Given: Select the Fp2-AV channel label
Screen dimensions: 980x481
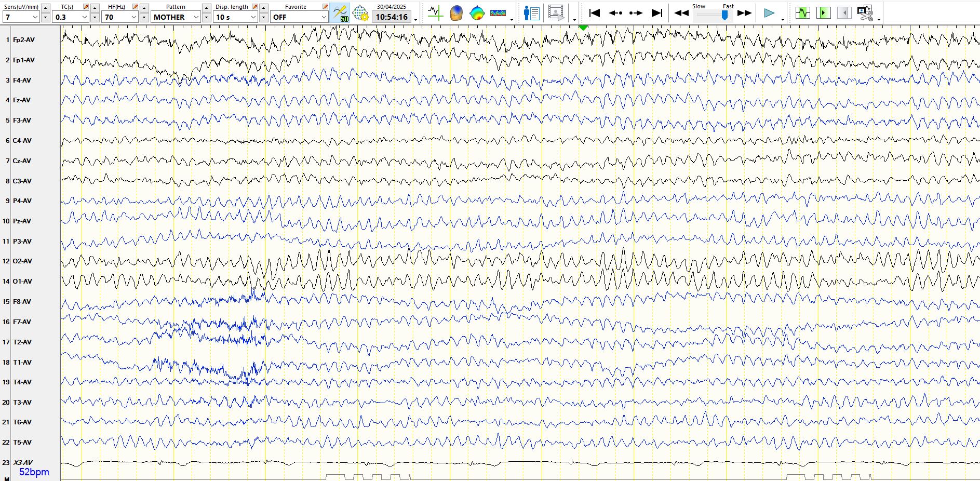Looking at the screenshot, I should coord(24,40).
